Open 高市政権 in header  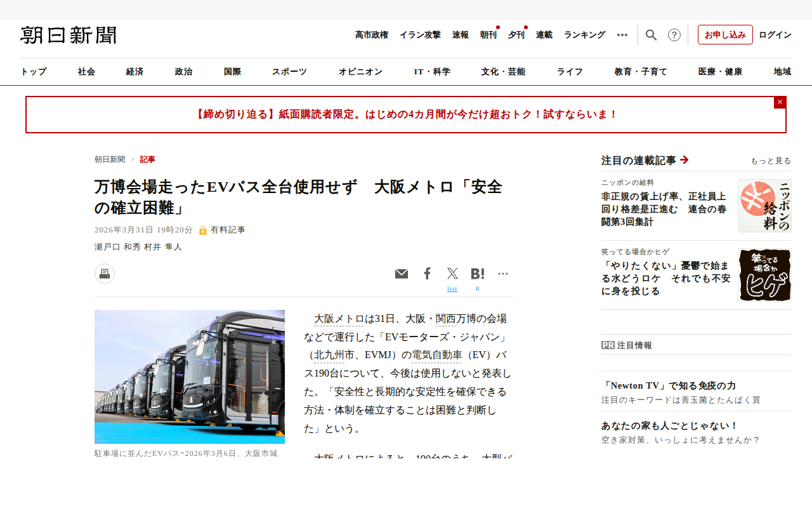[x=372, y=35]
